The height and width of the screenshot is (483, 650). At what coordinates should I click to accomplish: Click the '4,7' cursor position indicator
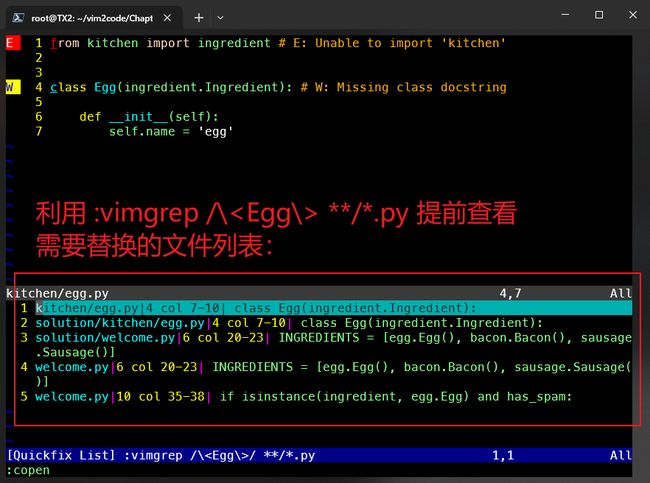point(510,293)
